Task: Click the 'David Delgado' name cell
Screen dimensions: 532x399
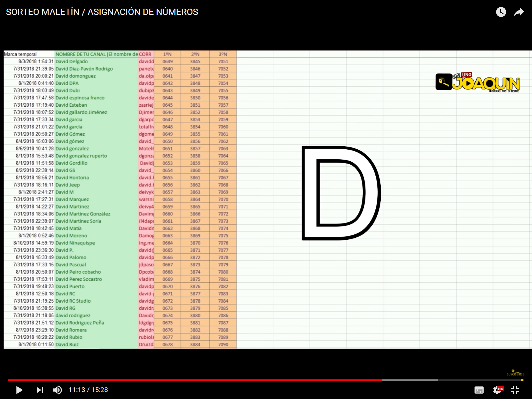Action: pos(71,62)
